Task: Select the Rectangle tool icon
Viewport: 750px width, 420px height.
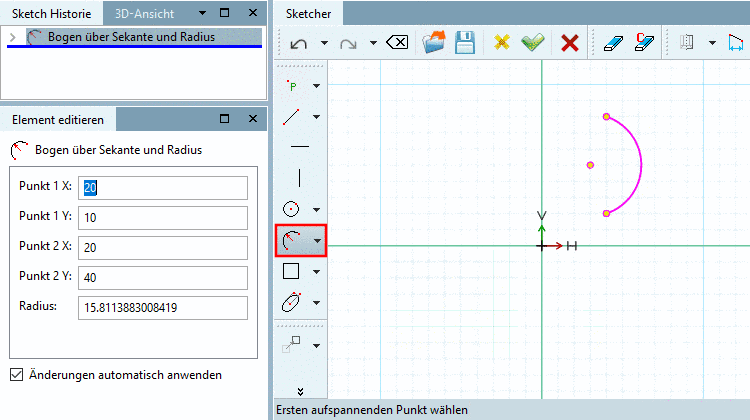Action: pyautogui.click(x=291, y=271)
